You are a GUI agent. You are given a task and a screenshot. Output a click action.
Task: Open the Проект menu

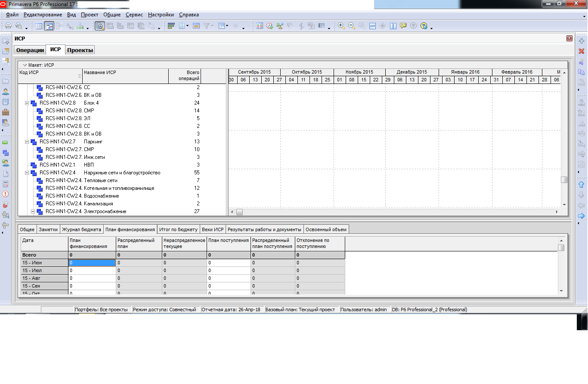[90, 15]
